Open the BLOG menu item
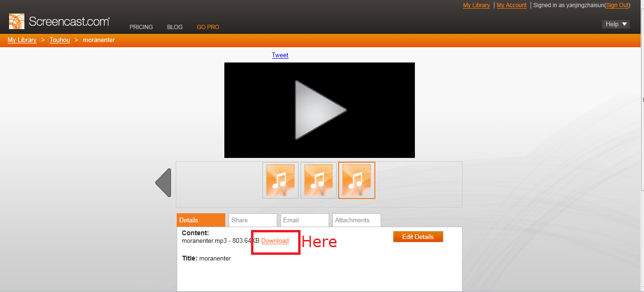 point(175,27)
